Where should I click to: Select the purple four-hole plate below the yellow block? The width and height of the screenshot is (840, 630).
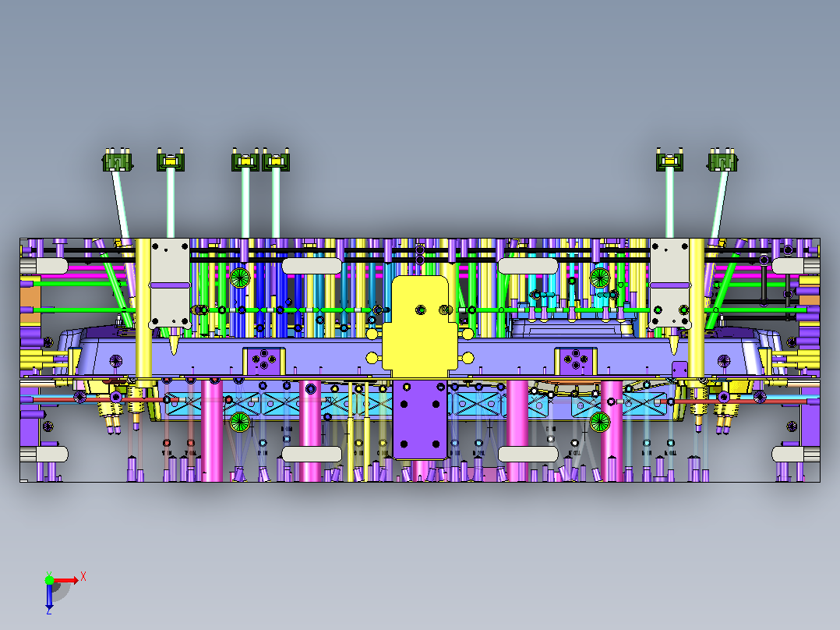[x=420, y=419]
